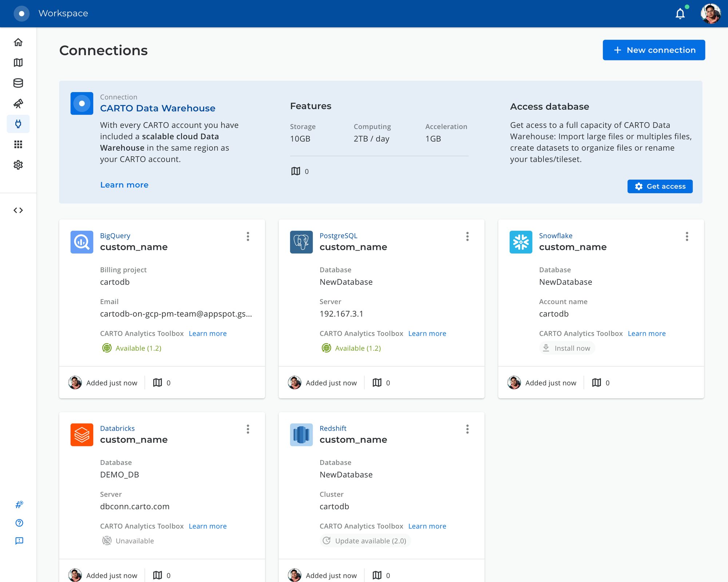Click the Snowflake connection logo
This screenshot has height=582, width=728.
[x=521, y=242]
